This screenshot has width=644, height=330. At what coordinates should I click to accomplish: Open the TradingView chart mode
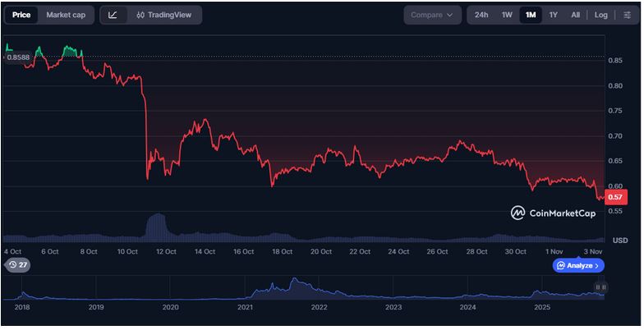click(168, 15)
